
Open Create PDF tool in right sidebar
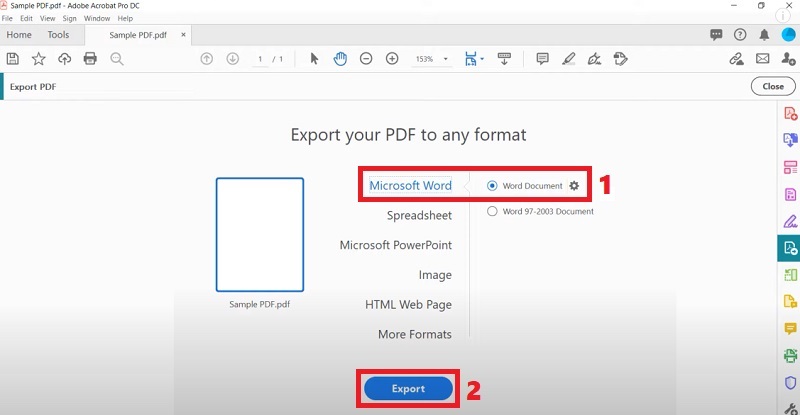[790, 113]
